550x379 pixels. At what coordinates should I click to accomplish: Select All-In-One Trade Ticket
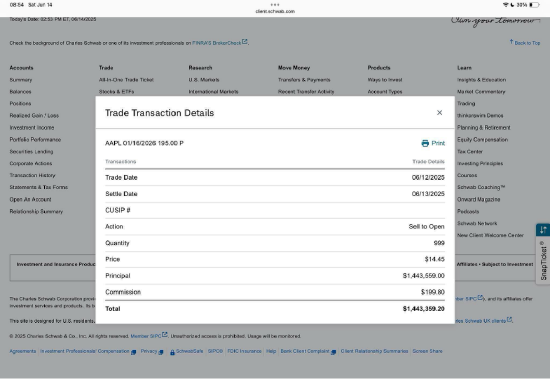(x=126, y=80)
